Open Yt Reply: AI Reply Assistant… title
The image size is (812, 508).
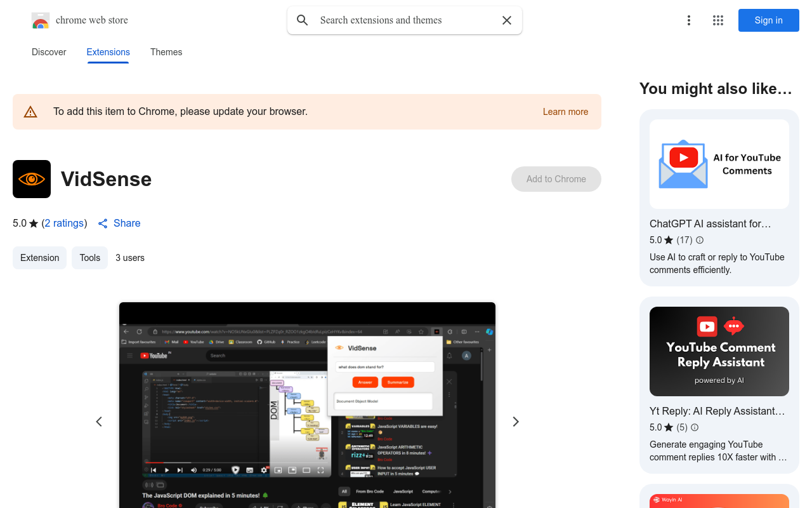pos(717,411)
